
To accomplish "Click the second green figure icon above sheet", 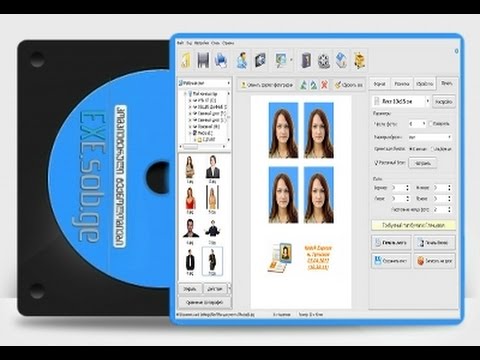I will click(x=314, y=85).
